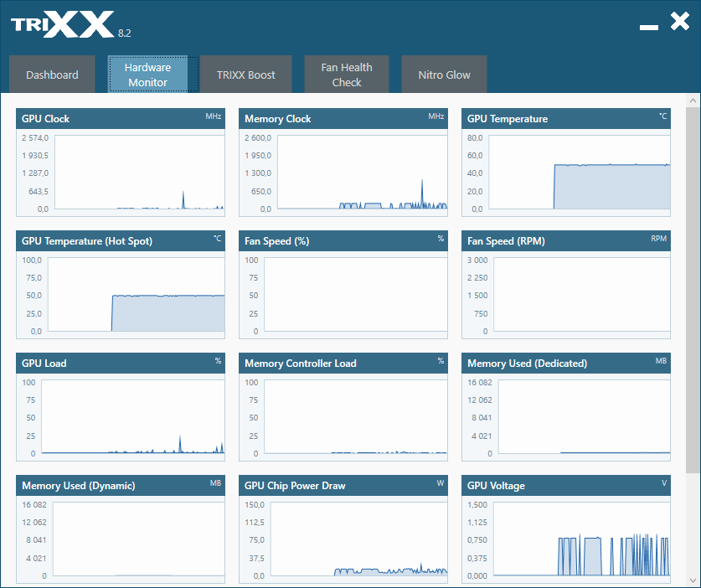Click the Fan Speed (%) title

[276, 241]
